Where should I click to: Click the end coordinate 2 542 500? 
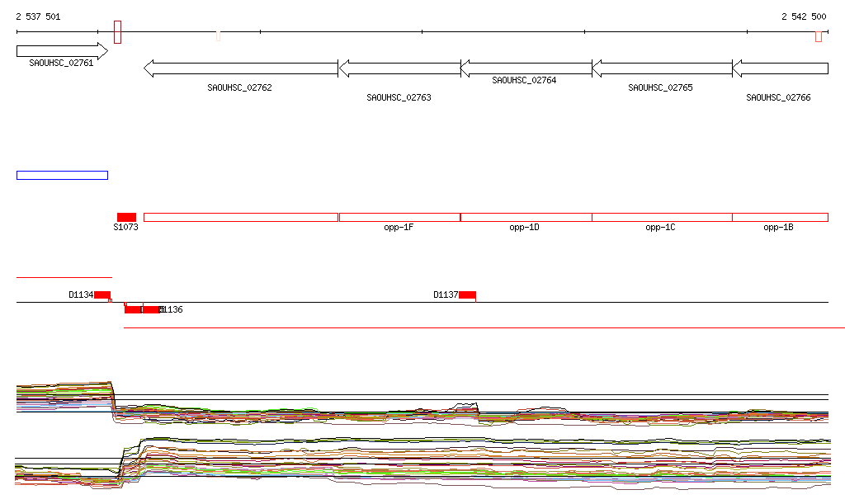point(803,16)
